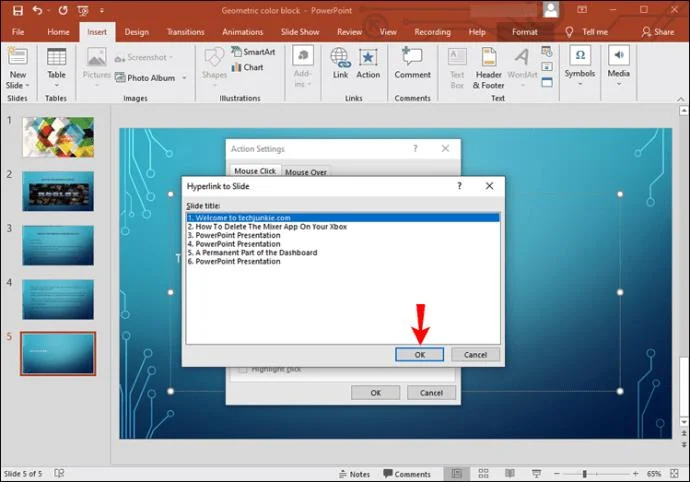Collapse the ribbon using the chevron

(x=681, y=99)
